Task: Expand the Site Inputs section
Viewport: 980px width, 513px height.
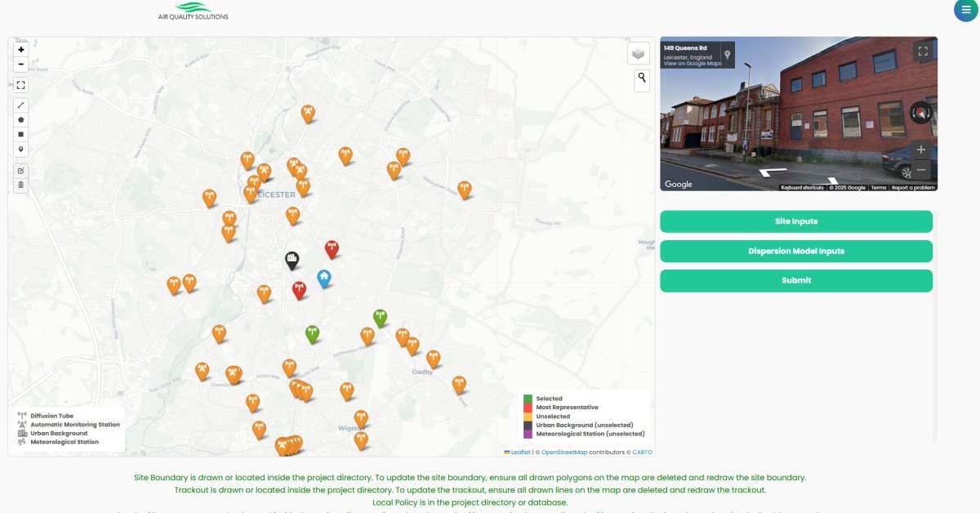Action: (x=795, y=221)
